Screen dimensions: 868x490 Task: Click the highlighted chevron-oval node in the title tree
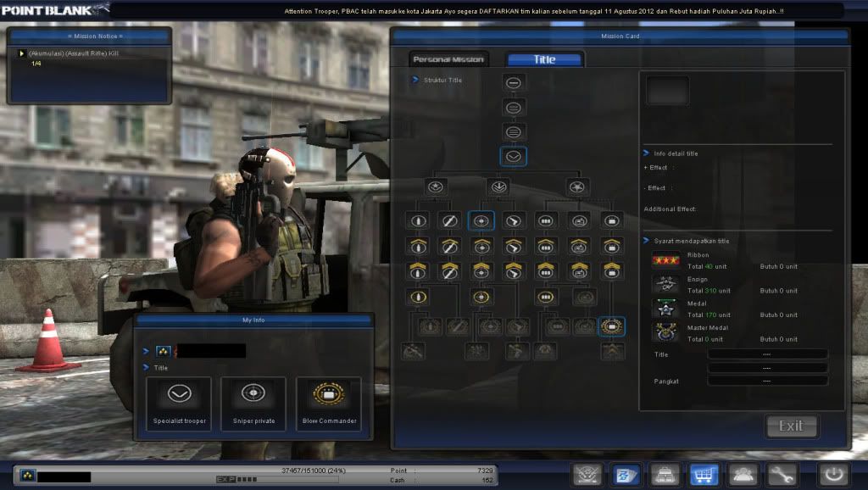coord(513,156)
